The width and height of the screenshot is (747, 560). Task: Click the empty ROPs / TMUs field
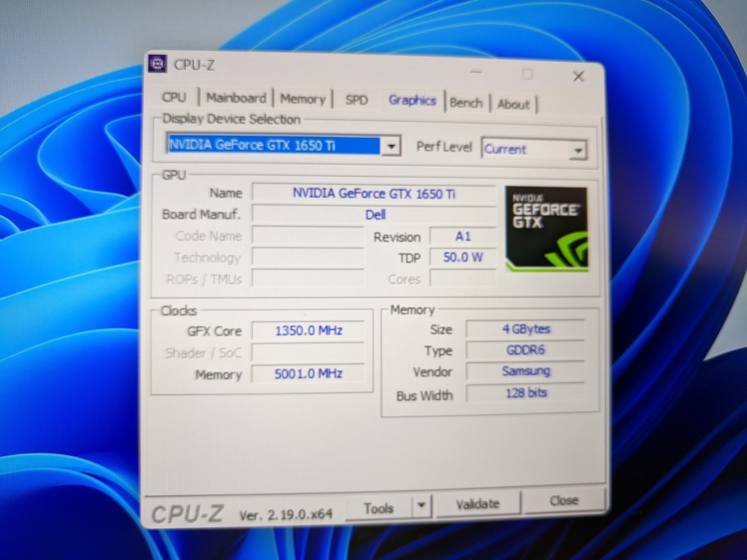tap(308, 279)
